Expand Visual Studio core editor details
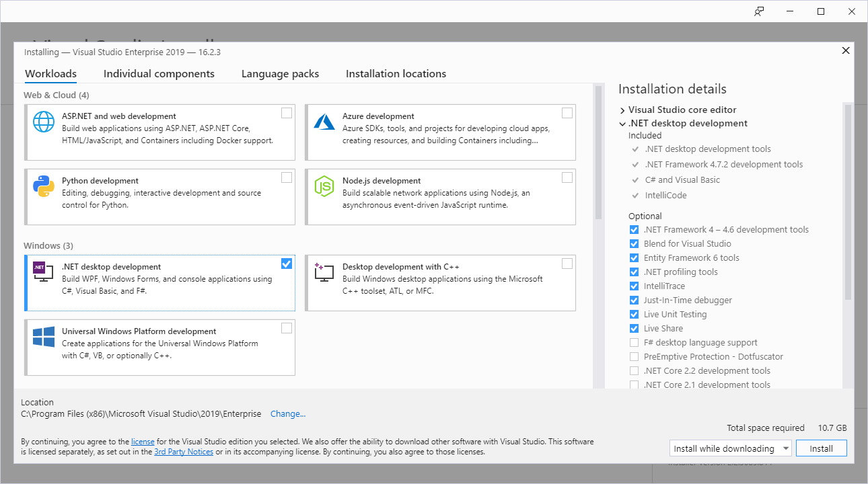The height and width of the screenshot is (484, 868). coord(622,110)
